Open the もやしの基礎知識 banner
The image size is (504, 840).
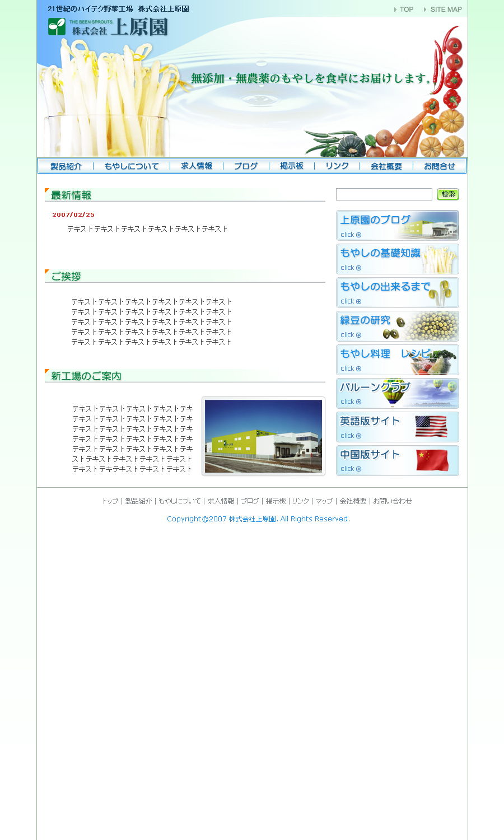tap(398, 259)
